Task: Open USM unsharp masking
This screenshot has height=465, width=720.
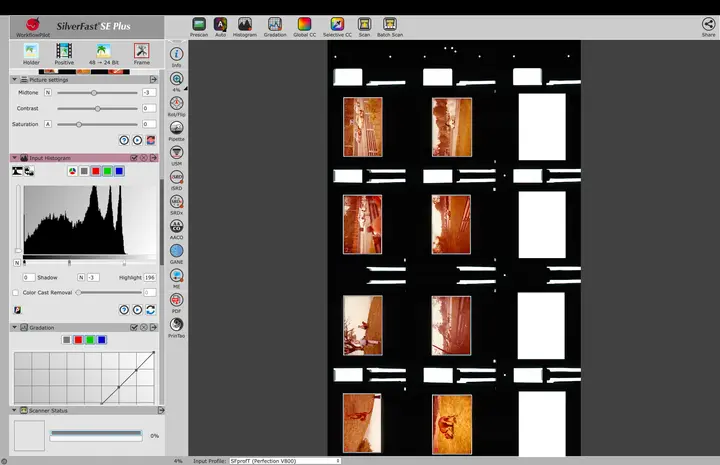Action: click(177, 155)
